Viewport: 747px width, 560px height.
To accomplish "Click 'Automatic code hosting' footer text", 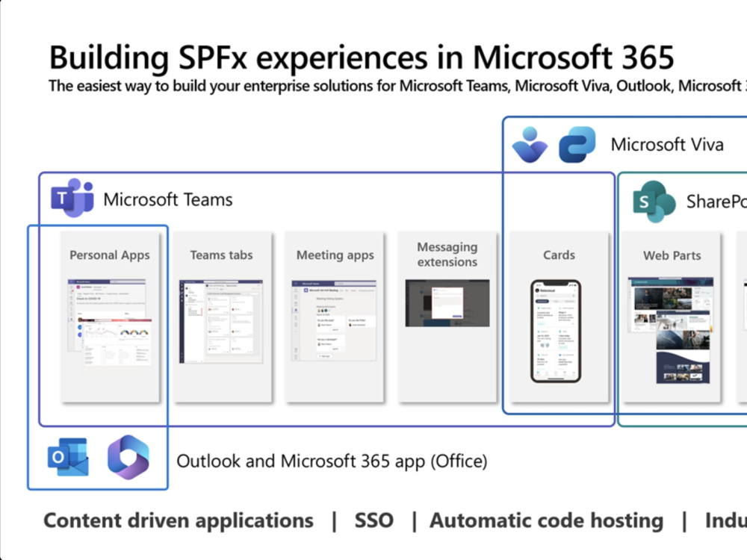I will click(547, 520).
